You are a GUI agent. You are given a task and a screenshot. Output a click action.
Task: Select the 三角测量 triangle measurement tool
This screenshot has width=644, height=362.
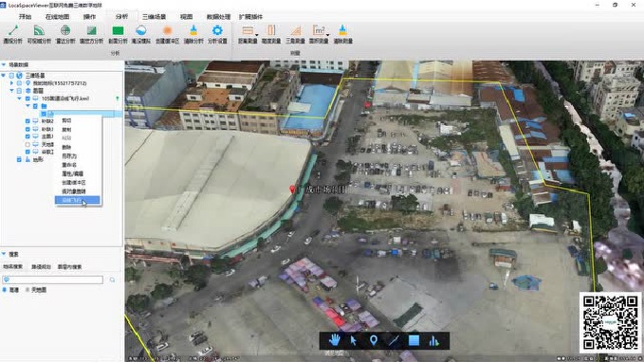pyautogui.click(x=295, y=34)
